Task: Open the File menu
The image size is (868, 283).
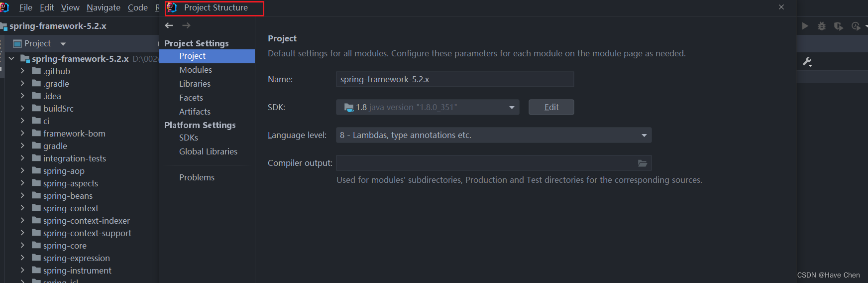Action: (x=25, y=7)
